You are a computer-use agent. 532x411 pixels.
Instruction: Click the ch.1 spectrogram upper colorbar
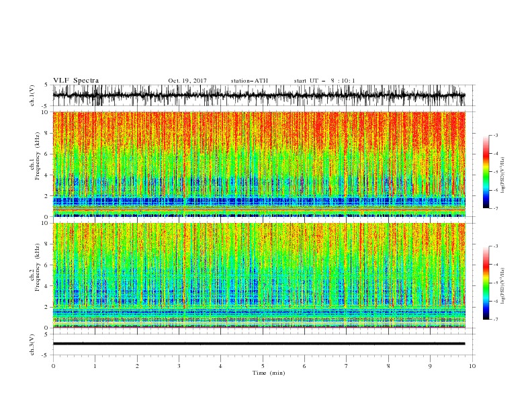pyautogui.click(x=486, y=172)
